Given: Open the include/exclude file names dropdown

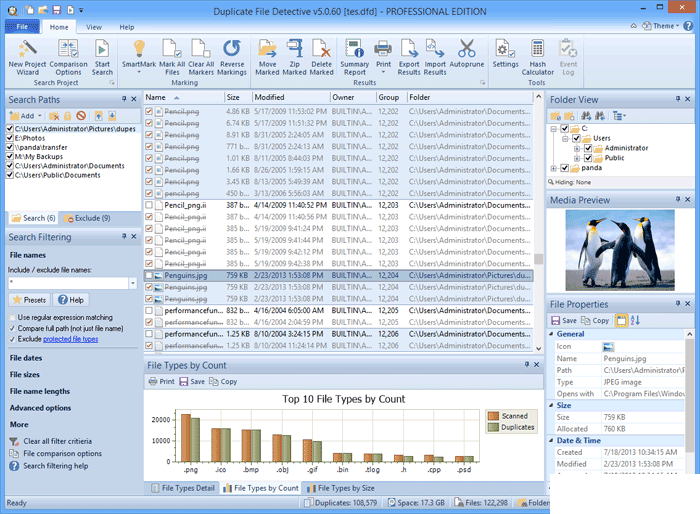Looking at the screenshot, I should (133, 283).
